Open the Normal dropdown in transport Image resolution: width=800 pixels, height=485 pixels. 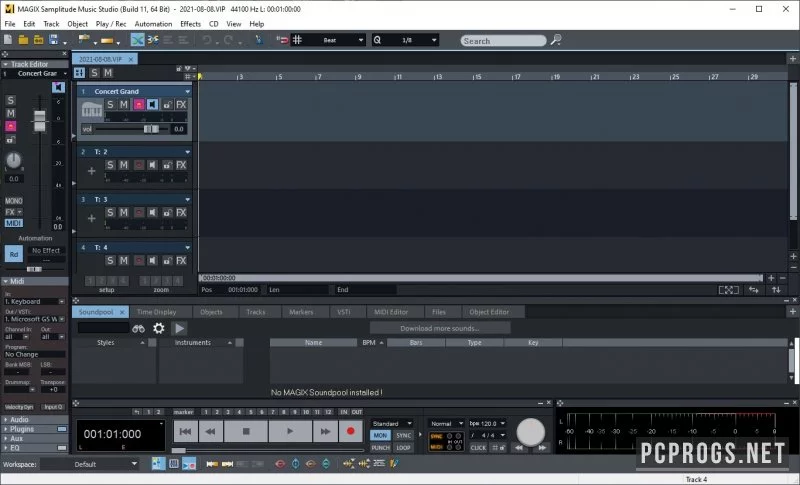(x=446, y=423)
